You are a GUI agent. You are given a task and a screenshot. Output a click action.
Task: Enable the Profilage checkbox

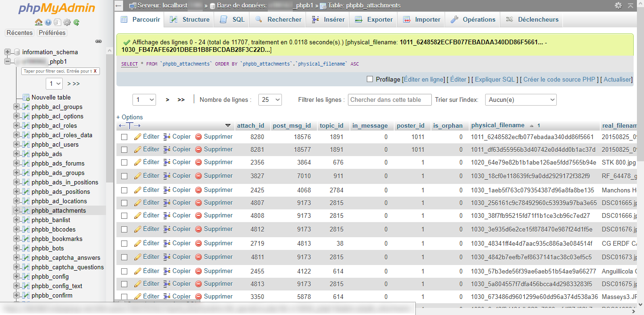[x=370, y=79]
